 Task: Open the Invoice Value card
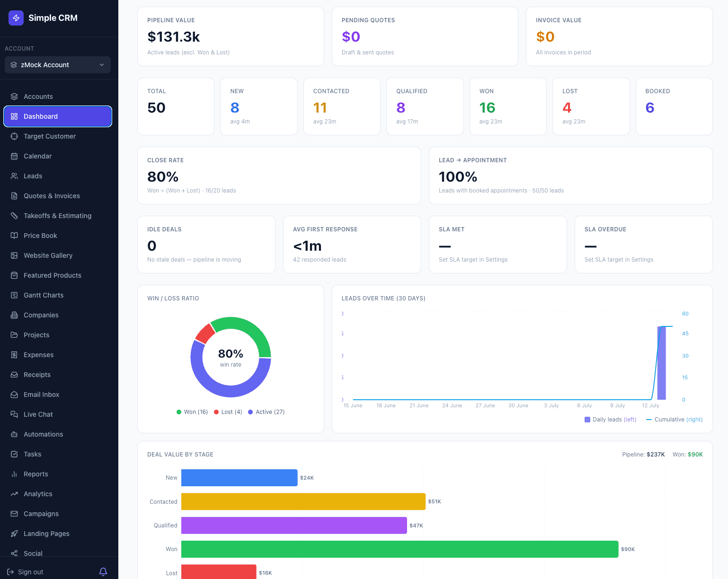[619, 36]
